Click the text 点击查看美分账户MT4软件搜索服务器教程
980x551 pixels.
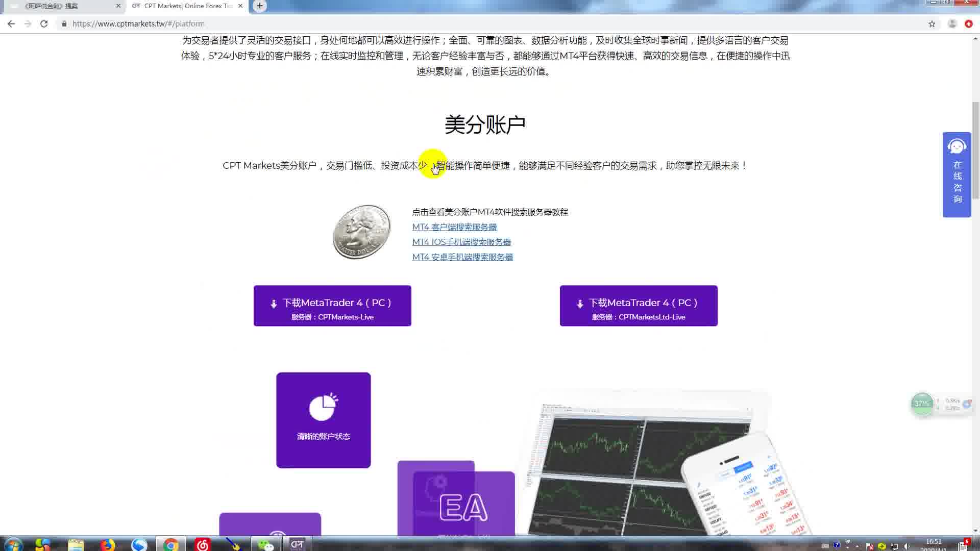[x=490, y=212]
